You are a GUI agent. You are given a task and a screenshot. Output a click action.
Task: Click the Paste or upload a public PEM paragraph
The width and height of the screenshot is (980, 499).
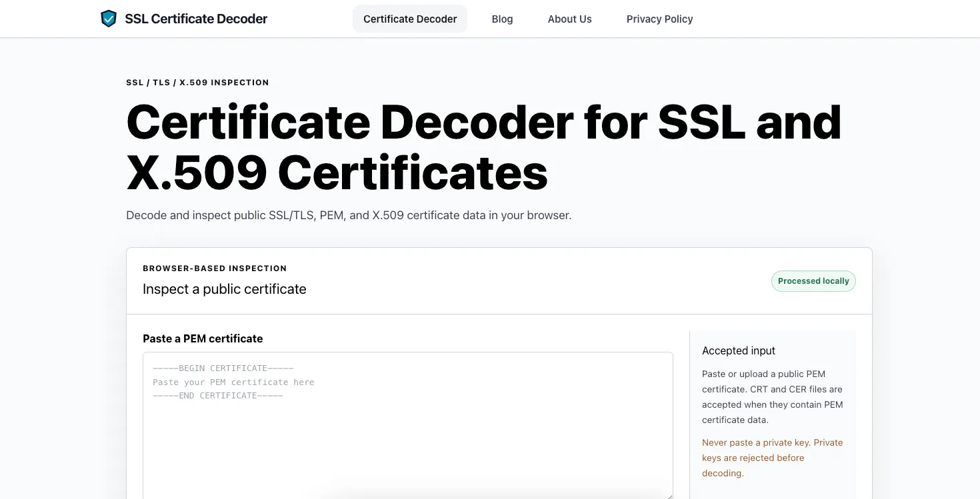tap(773, 397)
